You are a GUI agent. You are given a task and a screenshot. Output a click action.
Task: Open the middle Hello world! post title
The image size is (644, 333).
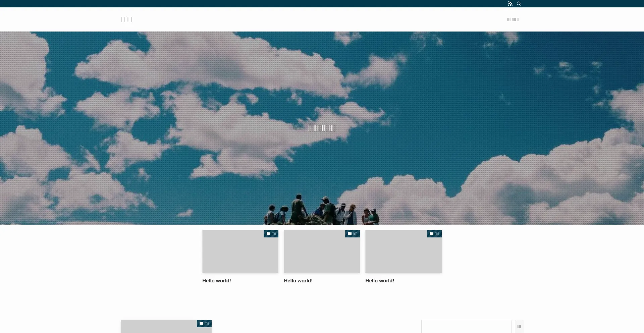[x=298, y=281]
